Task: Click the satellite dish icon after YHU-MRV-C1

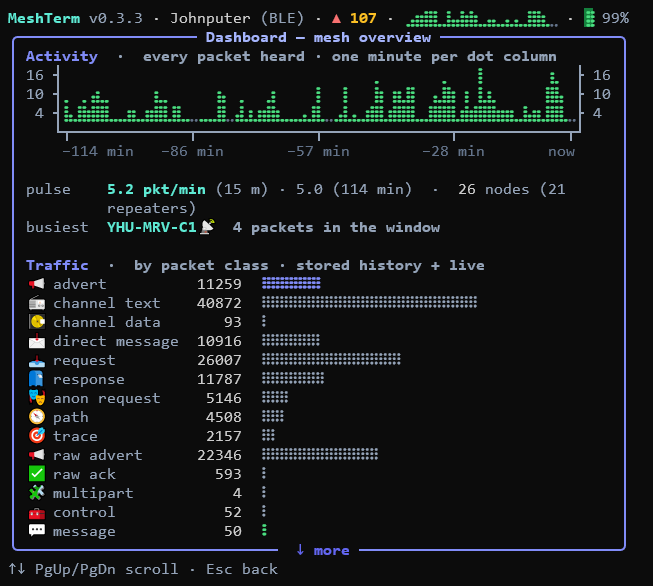Action: click(x=207, y=227)
